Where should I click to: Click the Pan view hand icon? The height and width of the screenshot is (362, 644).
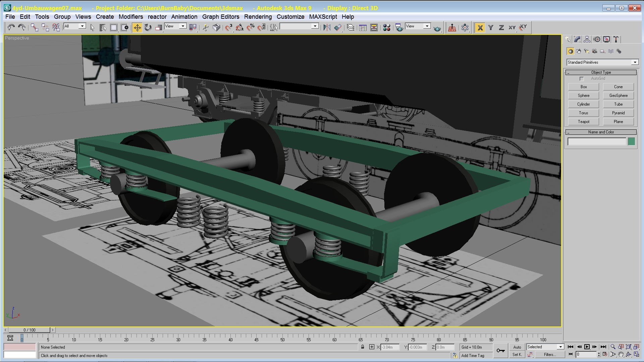tap(621, 354)
